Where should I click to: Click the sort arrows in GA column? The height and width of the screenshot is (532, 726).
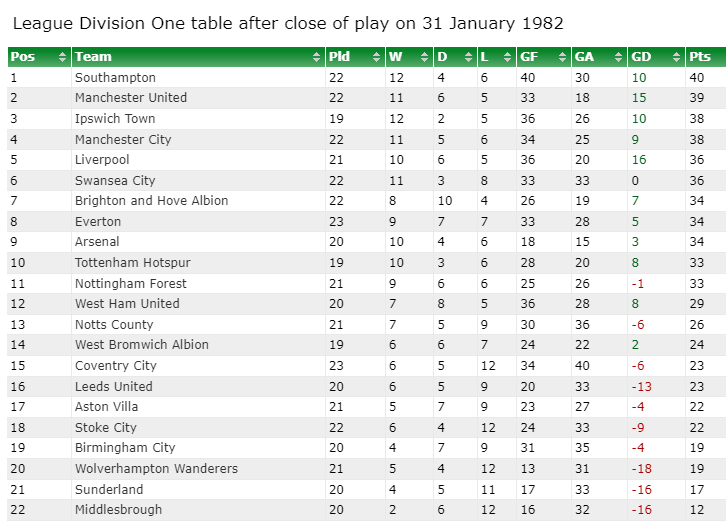coord(618,57)
